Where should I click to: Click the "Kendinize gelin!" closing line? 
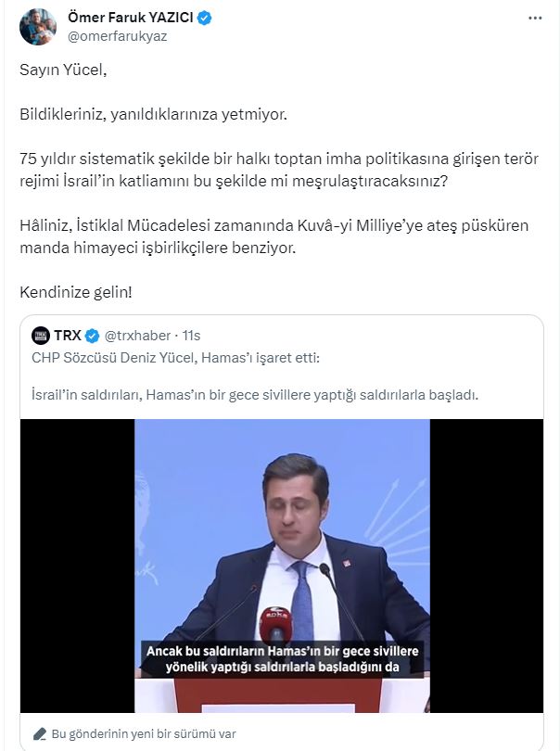[x=76, y=292]
